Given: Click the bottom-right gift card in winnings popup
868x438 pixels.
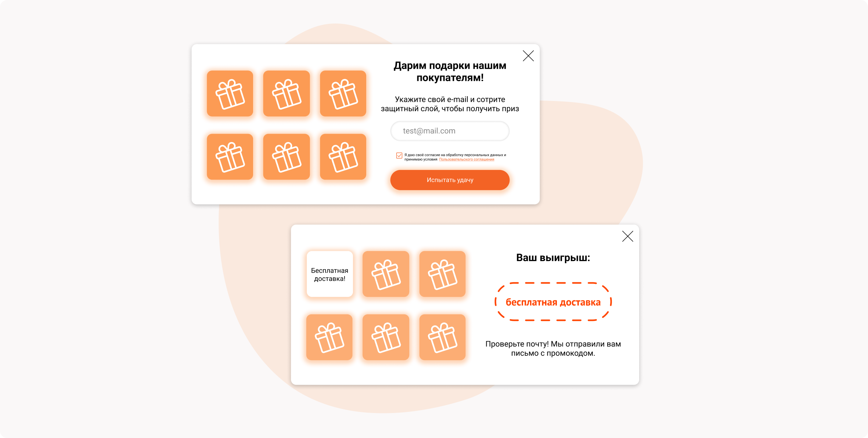Looking at the screenshot, I should tap(442, 337).
